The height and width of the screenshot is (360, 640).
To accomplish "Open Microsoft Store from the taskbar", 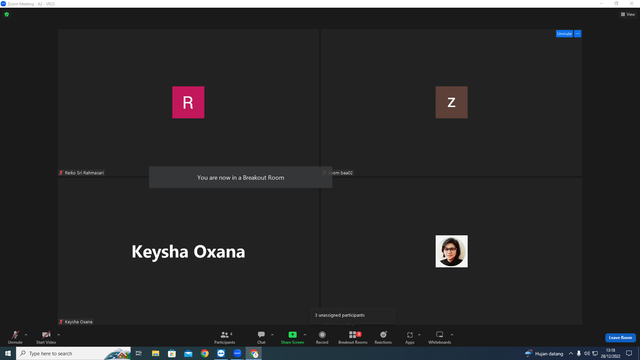I will 172,353.
